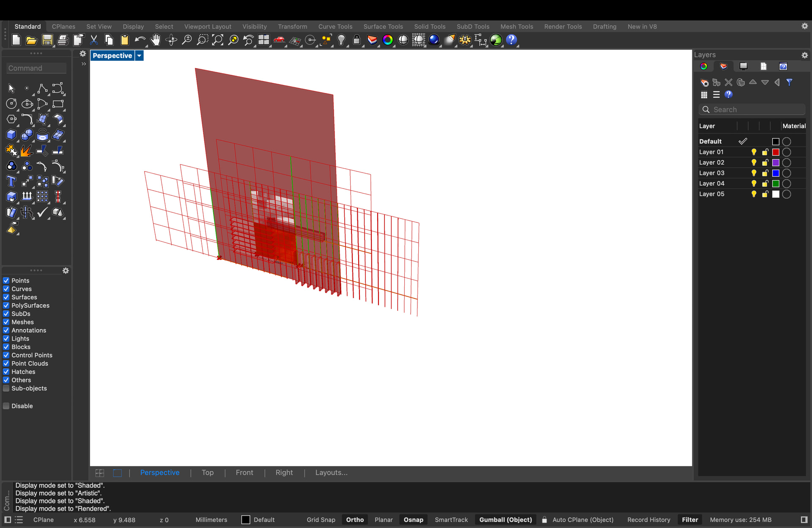Open the Mesh Tools toolbar tab
Screen dimensions: 812x528
tap(516, 27)
